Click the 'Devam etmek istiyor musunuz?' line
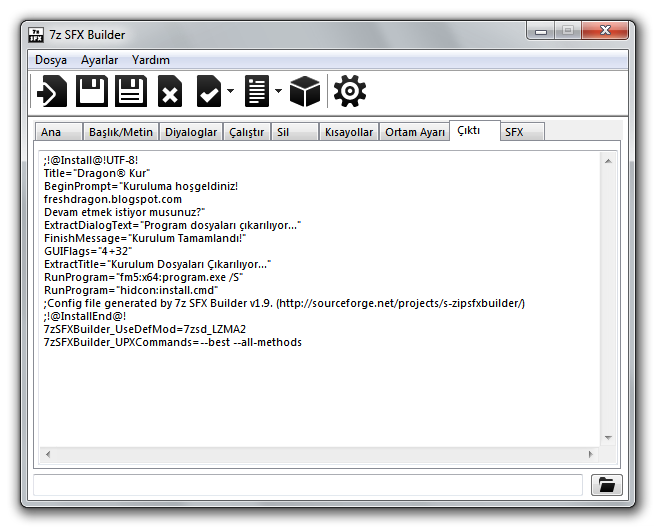The height and width of the screenshot is (528, 656). (x=125, y=212)
